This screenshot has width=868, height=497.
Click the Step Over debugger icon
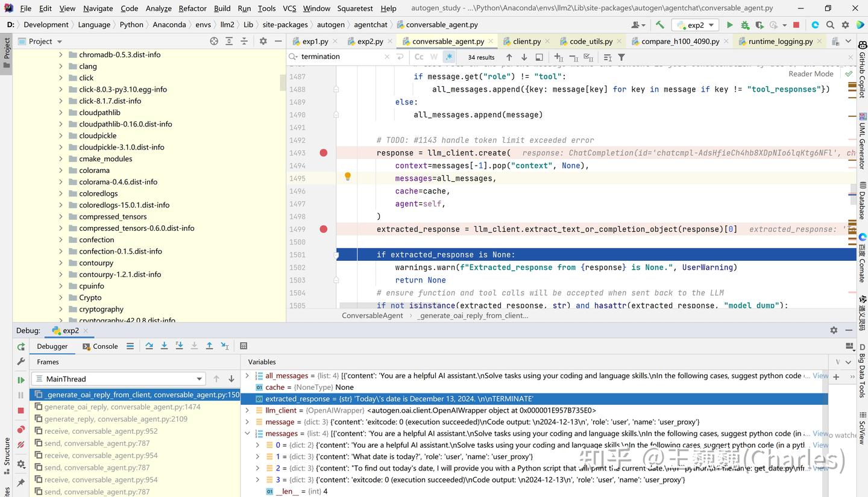click(x=149, y=346)
